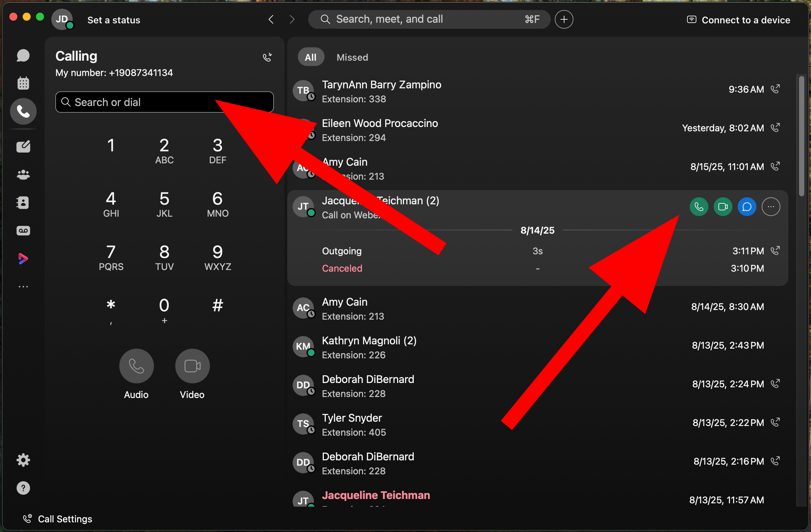Open the Meetings calendar icon in sidebar
This screenshot has width=811, height=532.
pyautogui.click(x=23, y=83)
